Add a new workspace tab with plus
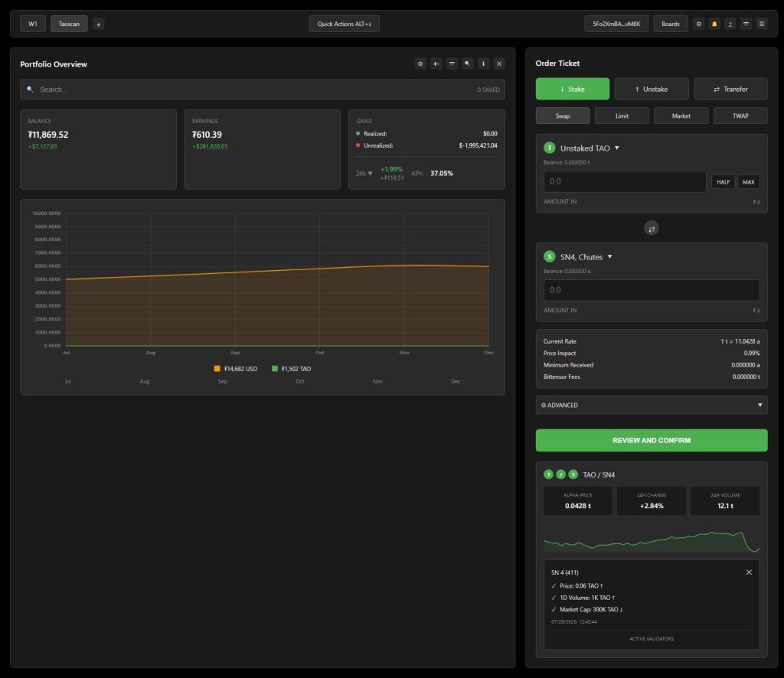Screen dimensions: 784x678 coord(99,24)
